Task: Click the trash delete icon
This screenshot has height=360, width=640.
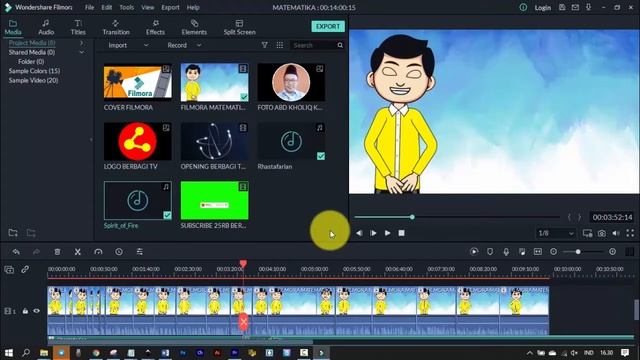Action: tap(57, 252)
